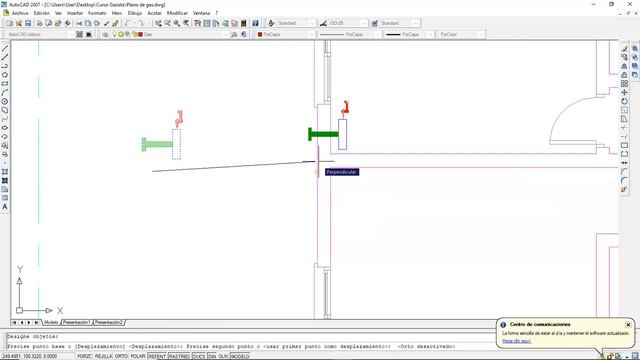Select the Circle draw tool
This screenshot has height=360, width=640.
[5, 101]
